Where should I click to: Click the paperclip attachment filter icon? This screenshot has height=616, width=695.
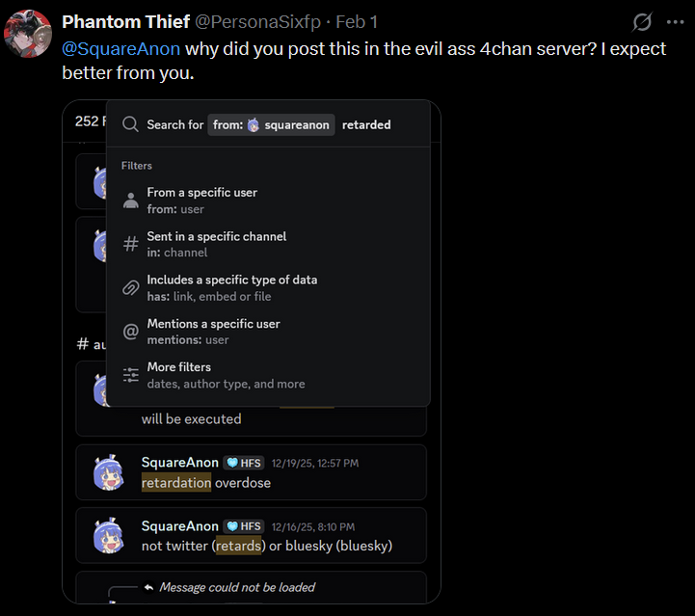coord(131,287)
